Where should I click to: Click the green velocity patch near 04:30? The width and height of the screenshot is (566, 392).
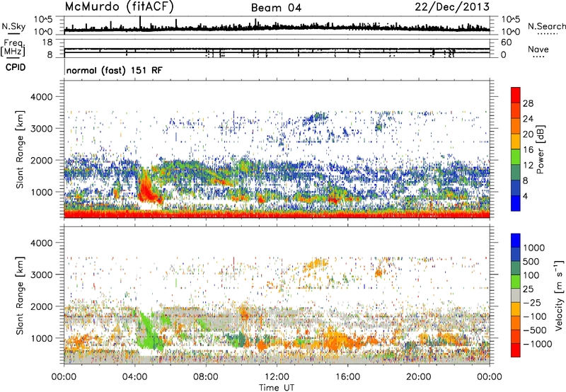point(150,332)
